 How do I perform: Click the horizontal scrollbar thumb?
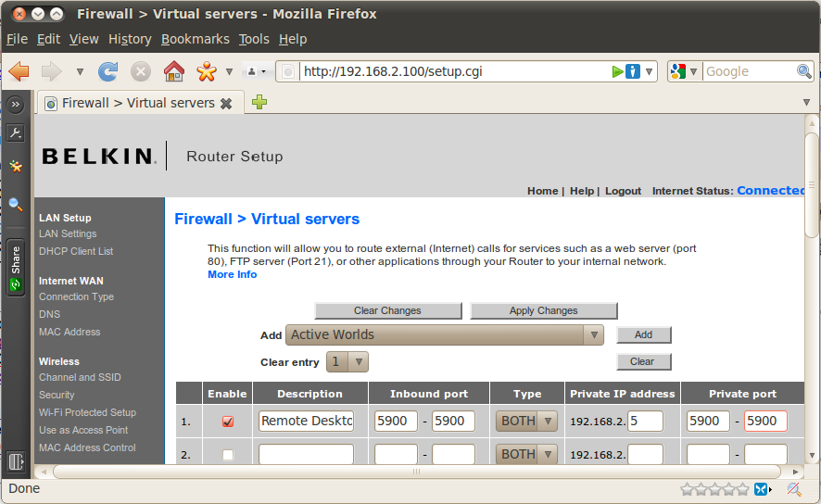[x=417, y=472]
